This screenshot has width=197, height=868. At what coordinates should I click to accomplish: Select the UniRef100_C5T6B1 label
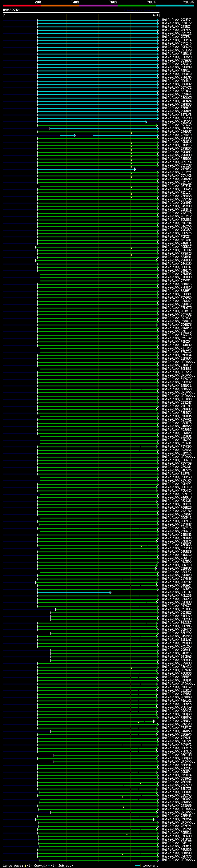[x=176, y=443]
